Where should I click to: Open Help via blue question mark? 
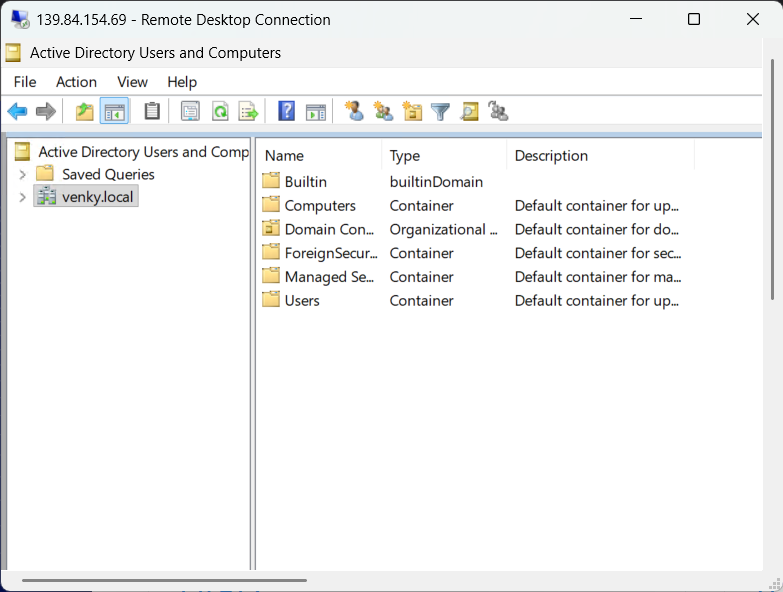[x=287, y=111]
